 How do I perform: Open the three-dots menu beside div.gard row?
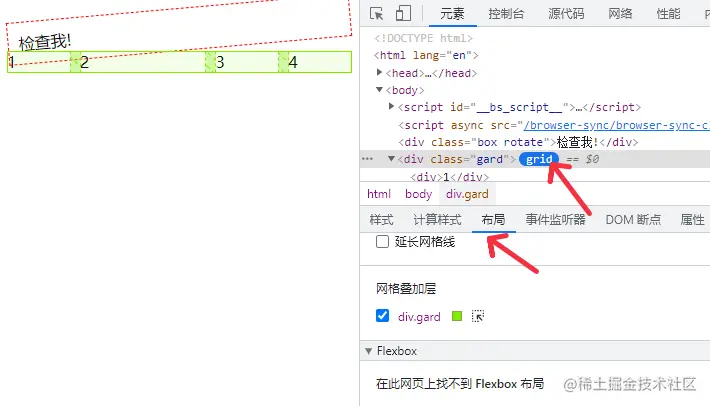368,159
